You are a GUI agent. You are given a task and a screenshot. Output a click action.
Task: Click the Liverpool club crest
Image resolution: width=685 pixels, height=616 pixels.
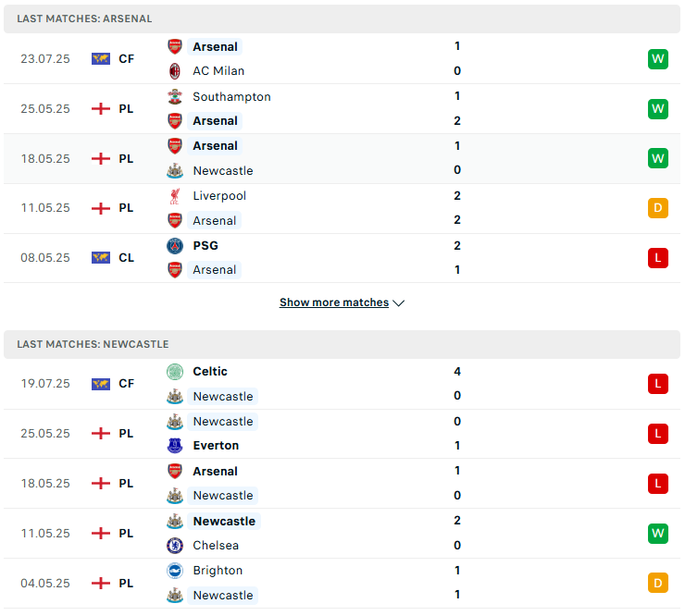(175, 196)
